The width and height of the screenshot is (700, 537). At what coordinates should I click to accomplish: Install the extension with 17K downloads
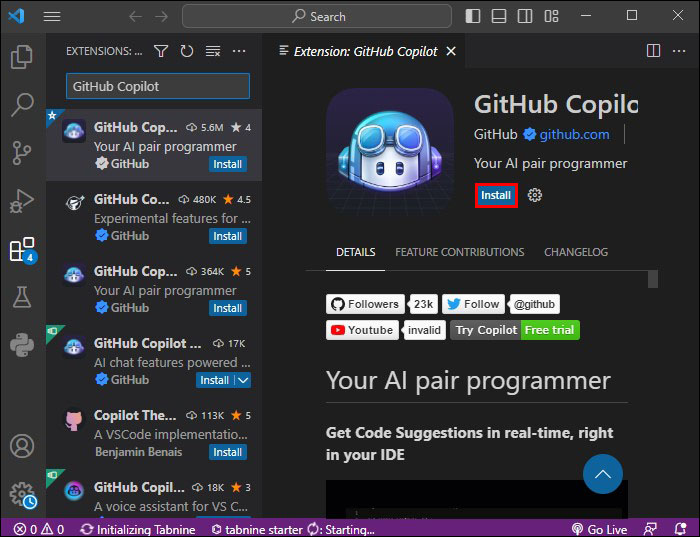215,380
